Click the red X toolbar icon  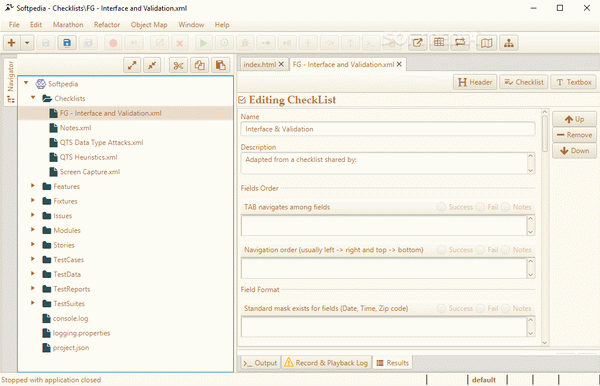pos(179,43)
